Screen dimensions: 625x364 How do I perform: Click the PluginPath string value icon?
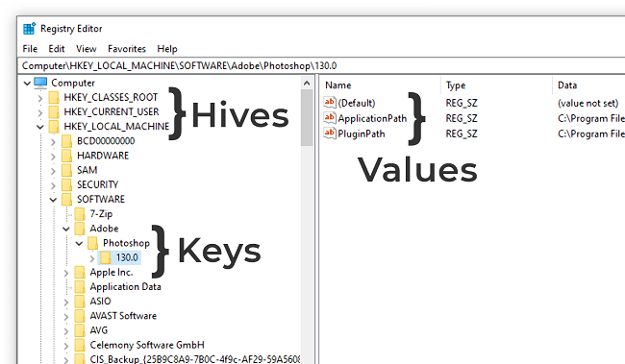pos(330,133)
